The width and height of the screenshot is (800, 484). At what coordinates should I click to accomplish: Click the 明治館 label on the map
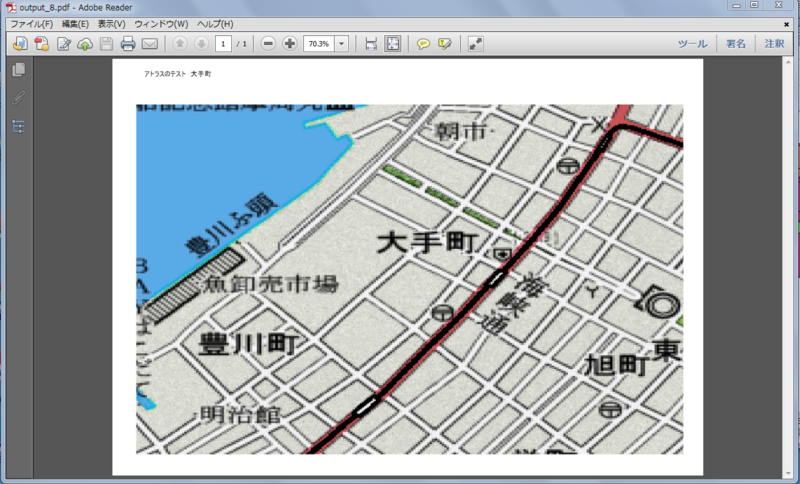click(x=240, y=416)
